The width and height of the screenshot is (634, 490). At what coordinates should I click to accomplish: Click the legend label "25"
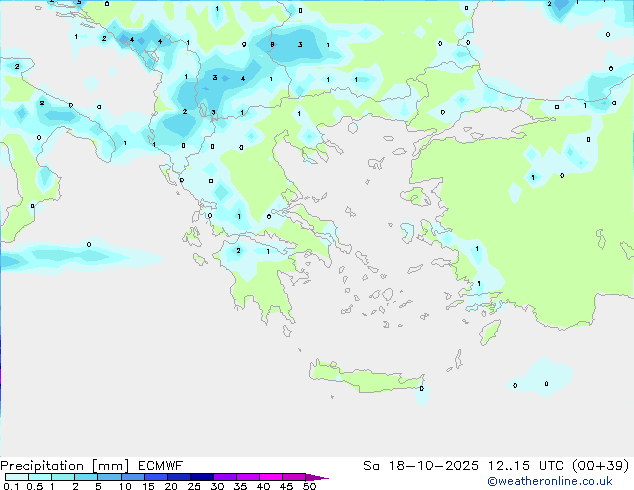pyautogui.click(x=194, y=486)
